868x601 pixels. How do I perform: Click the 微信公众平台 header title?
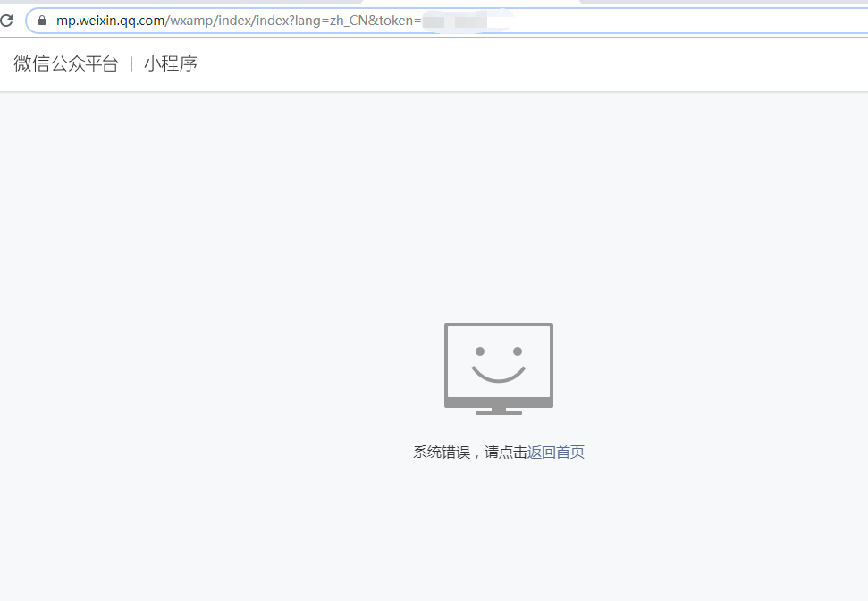[66, 63]
